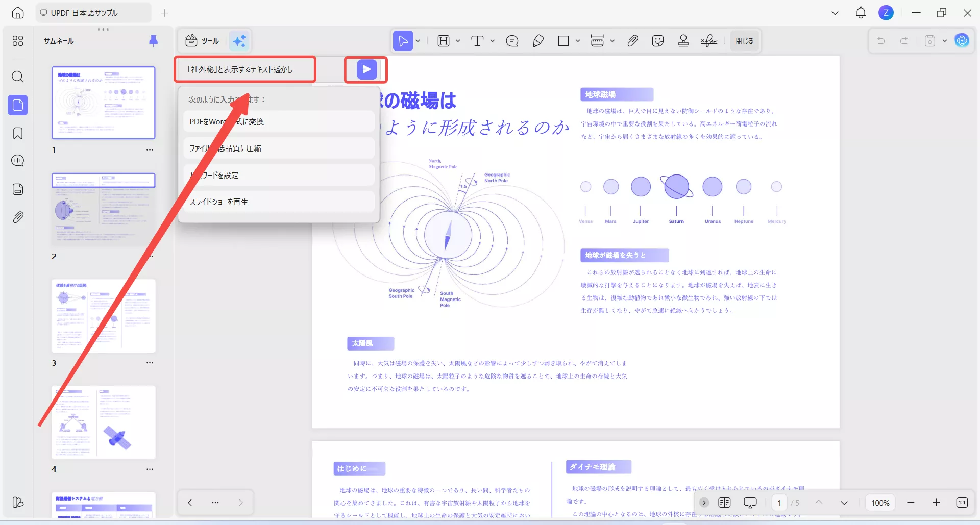The image size is (980, 525).
Task: Click the 100% zoom level control
Action: point(880,502)
